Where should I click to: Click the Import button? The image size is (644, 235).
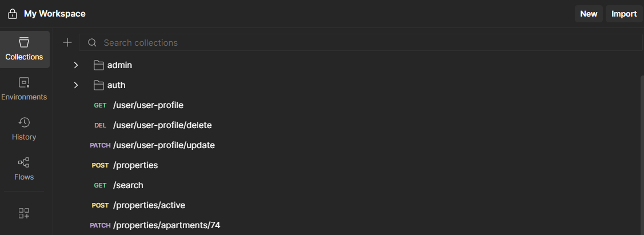coord(624,14)
